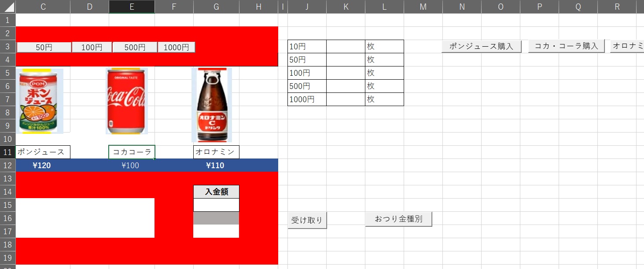Image resolution: width=644 pixels, height=269 pixels.
Task: Insert 500円 using its button
Action: click(x=135, y=48)
